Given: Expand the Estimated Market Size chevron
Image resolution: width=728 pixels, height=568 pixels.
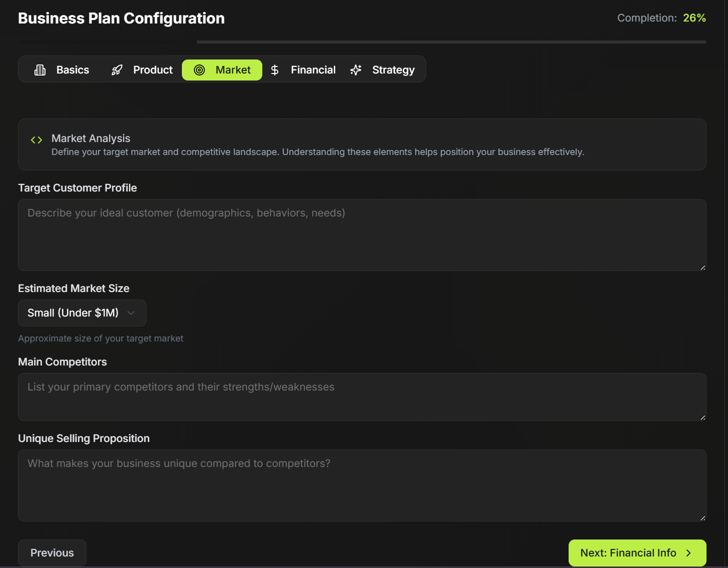Looking at the screenshot, I should (131, 313).
